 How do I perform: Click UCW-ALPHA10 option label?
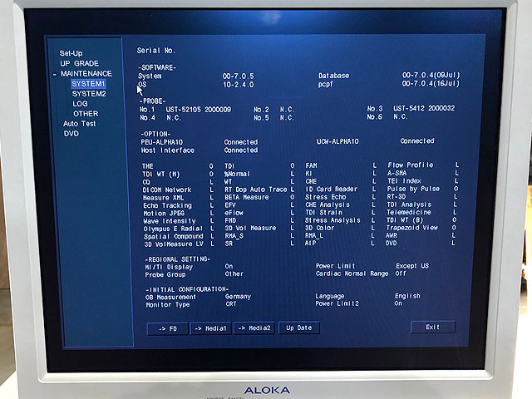point(337,141)
